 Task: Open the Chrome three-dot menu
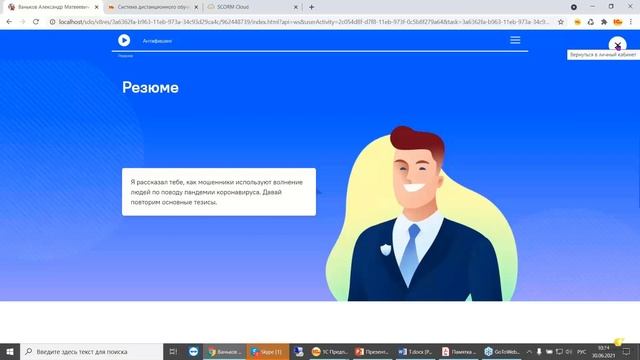pos(631,22)
